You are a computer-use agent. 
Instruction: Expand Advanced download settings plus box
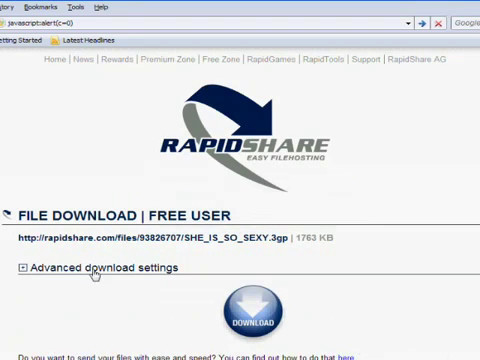point(23,268)
